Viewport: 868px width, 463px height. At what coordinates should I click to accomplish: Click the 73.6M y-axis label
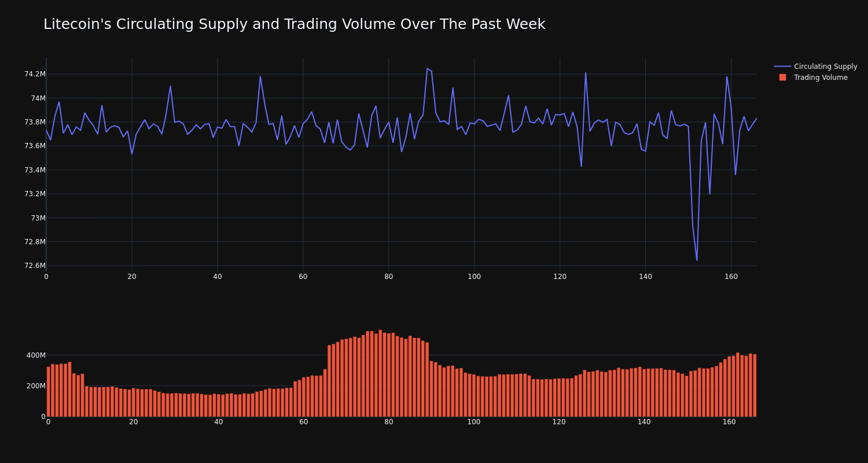coord(35,146)
